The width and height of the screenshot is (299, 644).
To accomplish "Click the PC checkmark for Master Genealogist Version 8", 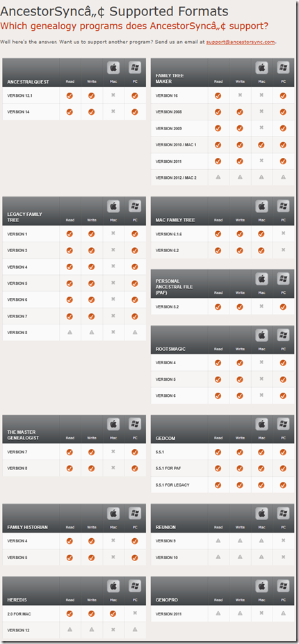I will pyautogui.click(x=134, y=469).
